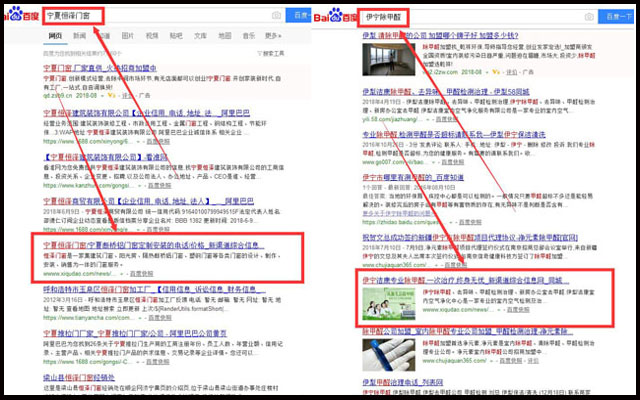Viewport: 640px width, 400px height.
Task: Open 专业除甲醛 检测甲醛是否超标 result
Action: click(x=454, y=134)
